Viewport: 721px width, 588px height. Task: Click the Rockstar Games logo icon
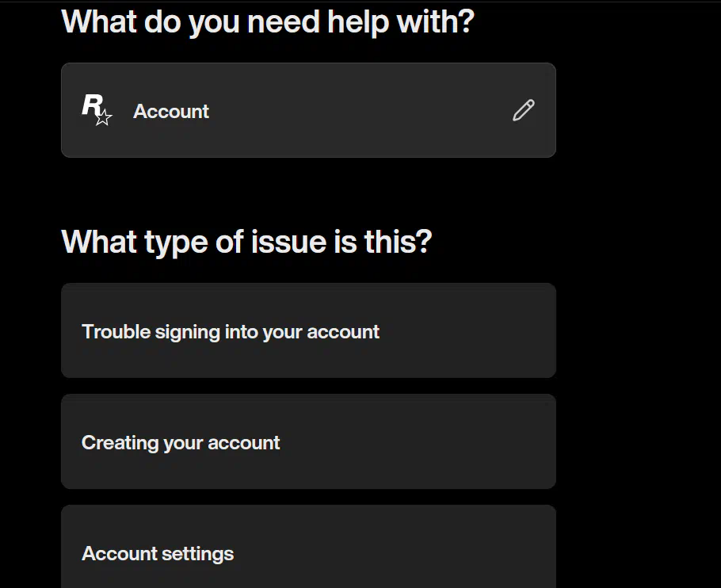point(97,109)
